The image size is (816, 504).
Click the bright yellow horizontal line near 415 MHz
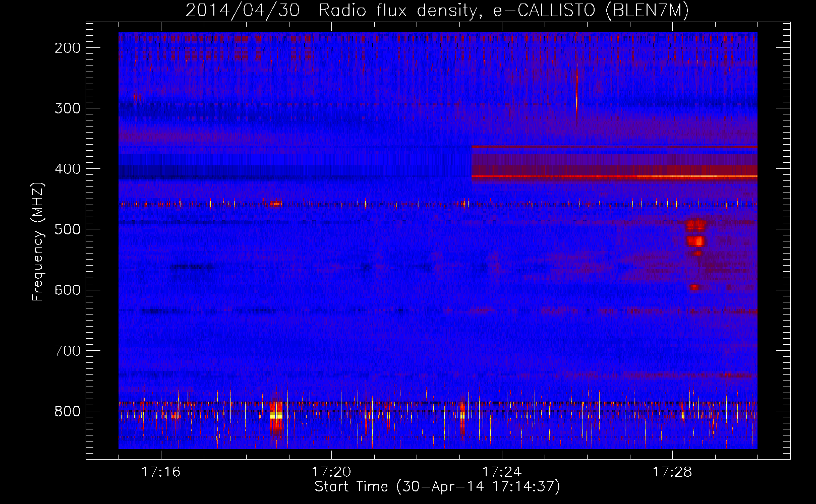point(614,176)
